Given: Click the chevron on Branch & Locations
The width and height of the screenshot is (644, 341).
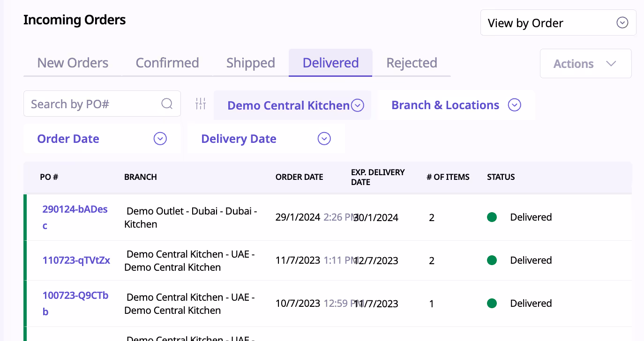Looking at the screenshot, I should pos(514,105).
